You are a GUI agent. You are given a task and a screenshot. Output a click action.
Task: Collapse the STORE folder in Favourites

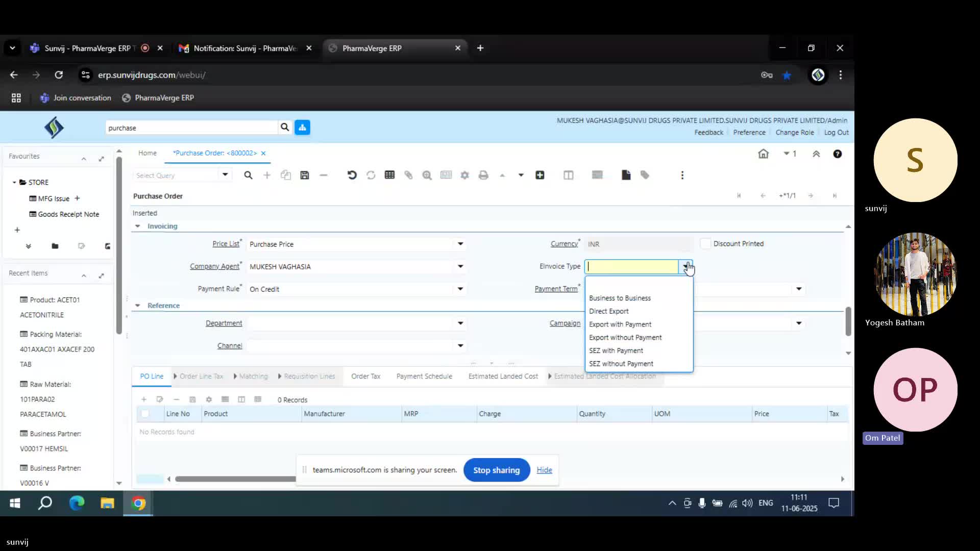pos(14,182)
